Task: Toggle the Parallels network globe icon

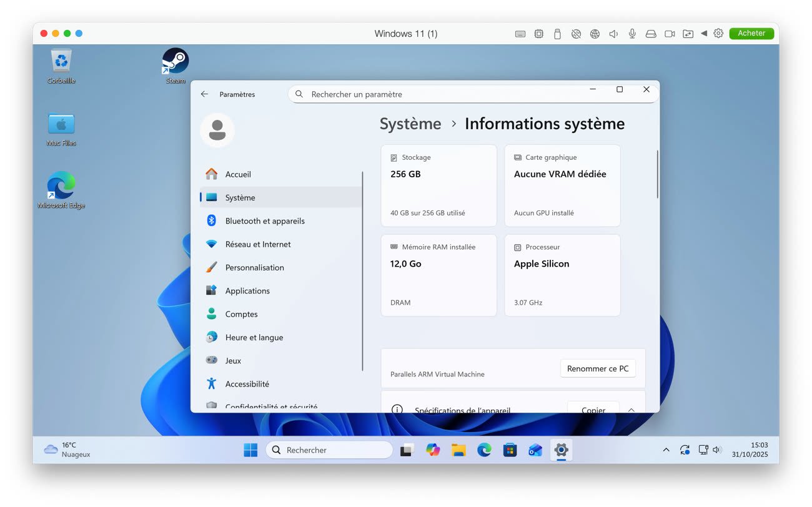Action: point(594,33)
